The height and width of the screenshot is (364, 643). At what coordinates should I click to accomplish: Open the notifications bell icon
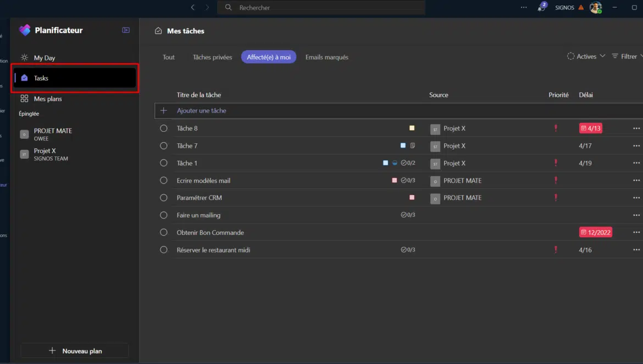coord(541,8)
